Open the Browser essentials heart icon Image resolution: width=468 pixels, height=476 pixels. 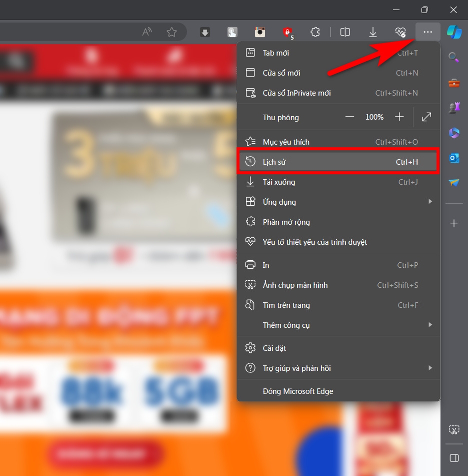(x=400, y=32)
